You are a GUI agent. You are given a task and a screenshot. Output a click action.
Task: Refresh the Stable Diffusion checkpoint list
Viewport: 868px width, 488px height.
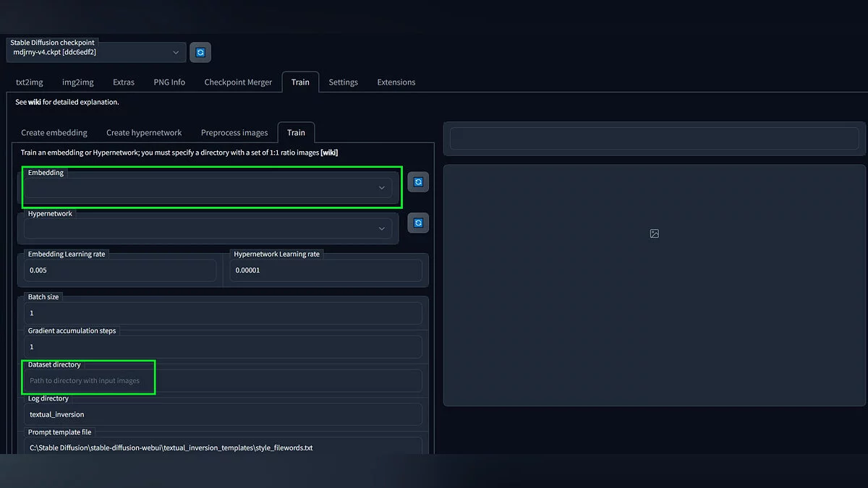tap(200, 52)
